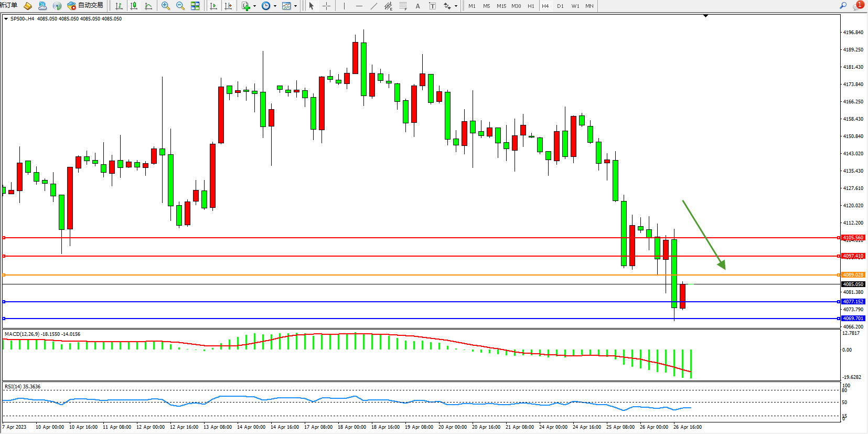The height and width of the screenshot is (434, 868).
Task: Switch chart to candlestick display
Action: click(x=134, y=6)
